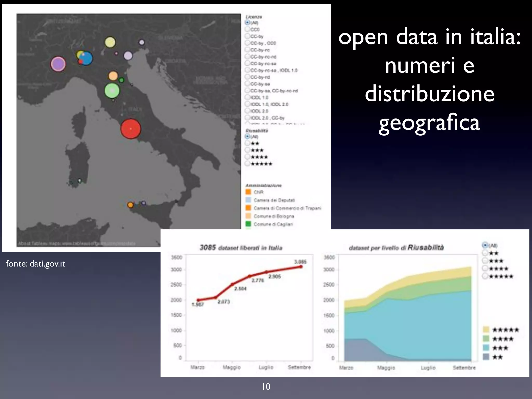The image size is (532, 399).
Task: Click the Amministrazione legend heading
Action: [x=264, y=185]
